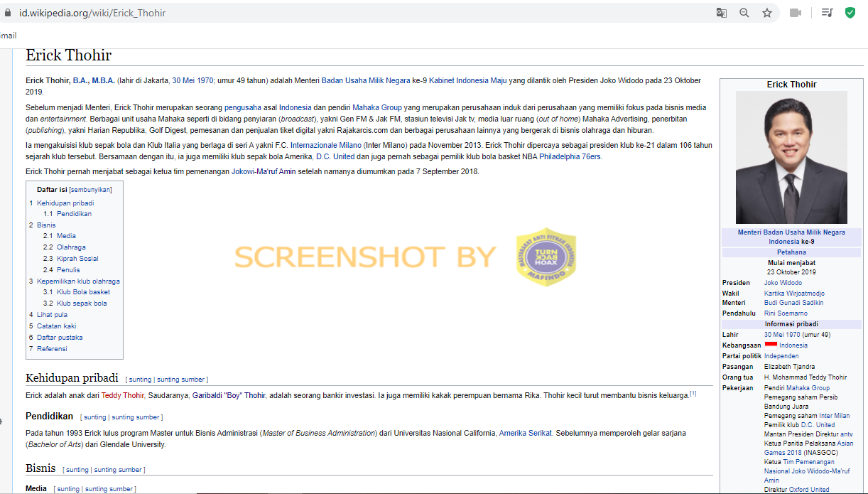Open the Mahaka Group link in paragraph
The image size is (868, 494).
point(377,107)
